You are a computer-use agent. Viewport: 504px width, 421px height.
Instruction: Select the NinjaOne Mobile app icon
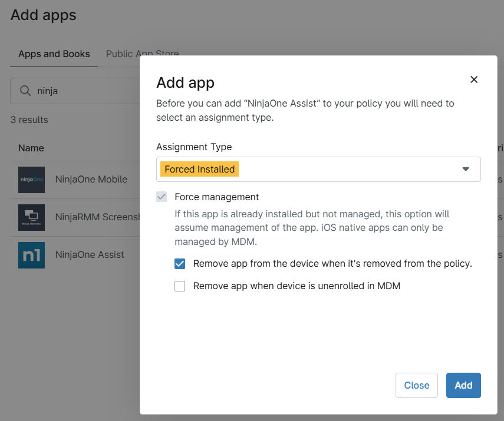[31, 180]
